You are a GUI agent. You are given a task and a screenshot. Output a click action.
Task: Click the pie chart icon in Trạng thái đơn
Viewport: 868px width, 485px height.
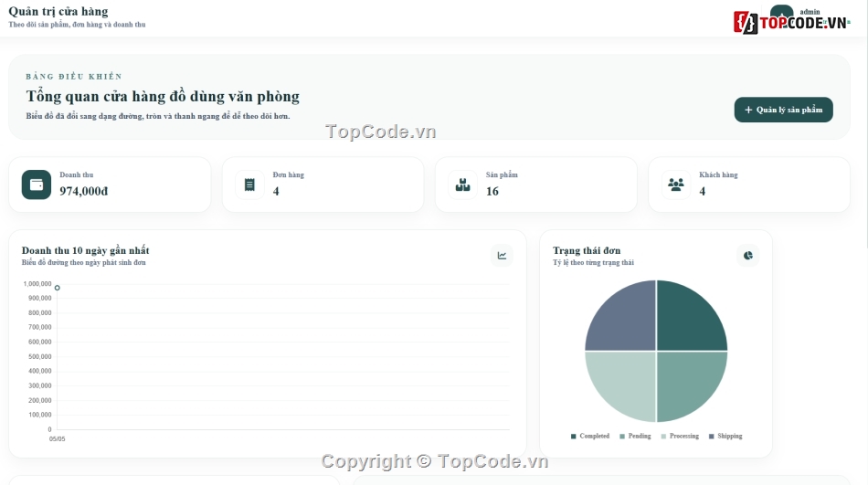click(x=748, y=255)
